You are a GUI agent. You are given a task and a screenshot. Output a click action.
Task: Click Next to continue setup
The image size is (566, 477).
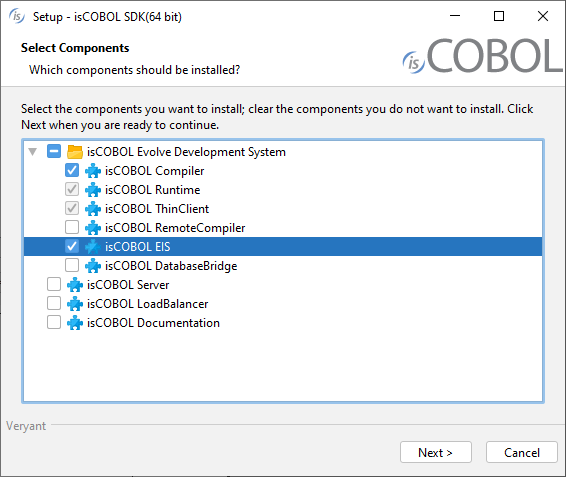point(436,452)
